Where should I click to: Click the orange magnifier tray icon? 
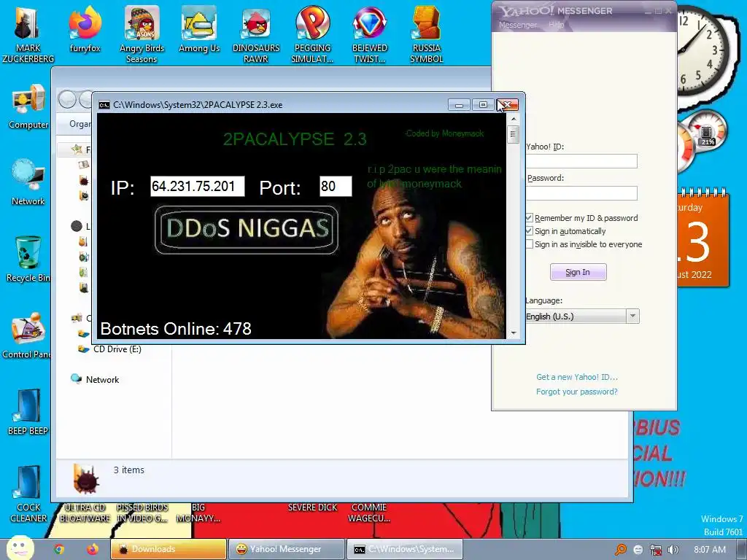[x=620, y=550]
